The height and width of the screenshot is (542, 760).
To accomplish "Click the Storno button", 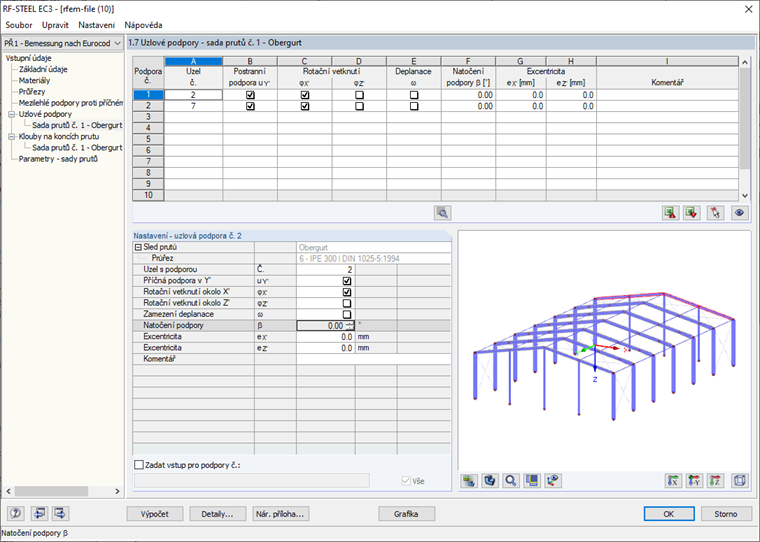I will coord(726,514).
